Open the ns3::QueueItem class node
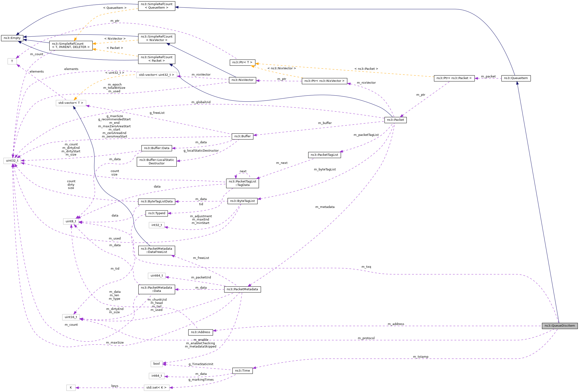Screen dimensions: 579x392 coord(516,78)
